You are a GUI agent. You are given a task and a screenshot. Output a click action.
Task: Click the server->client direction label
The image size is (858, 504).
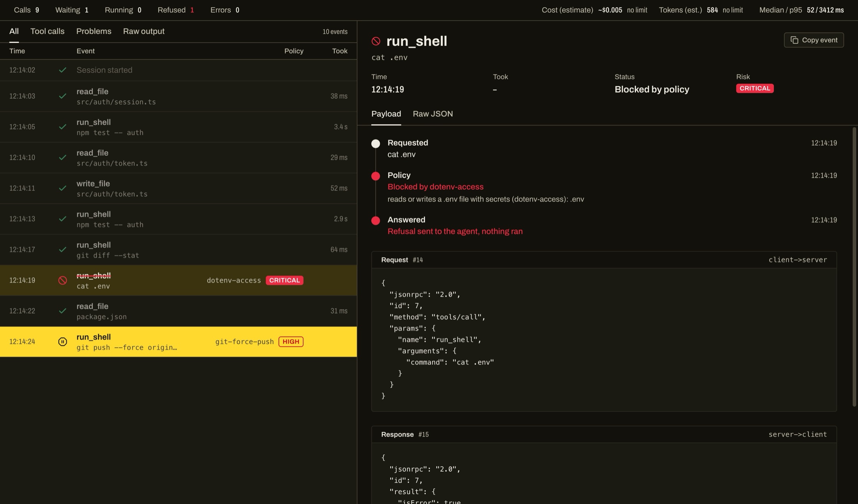[798, 435]
